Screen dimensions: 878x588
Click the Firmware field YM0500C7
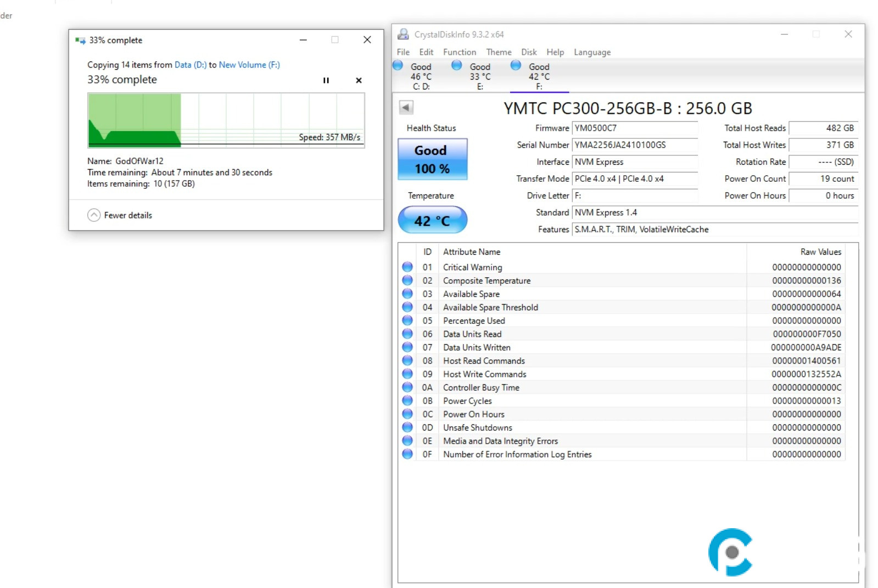635,128
